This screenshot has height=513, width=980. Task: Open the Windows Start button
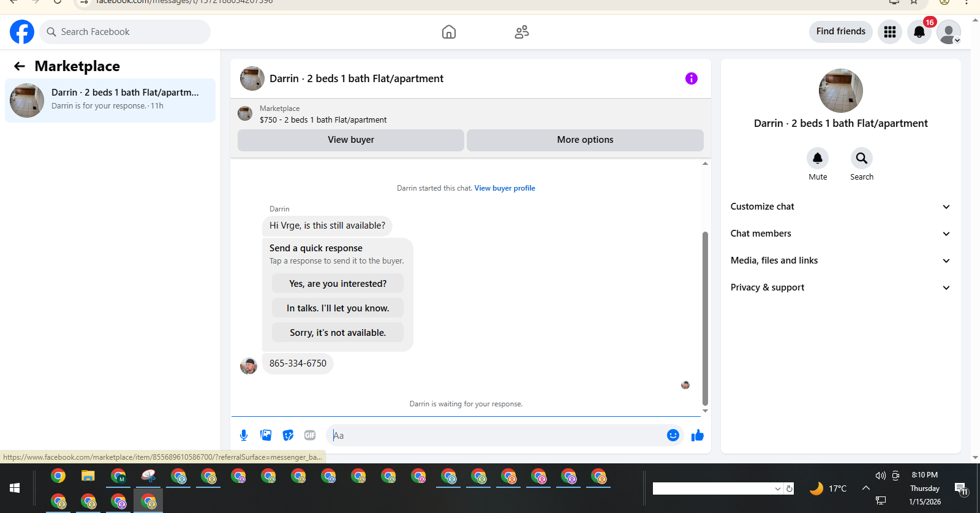pyautogui.click(x=15, y=488)
